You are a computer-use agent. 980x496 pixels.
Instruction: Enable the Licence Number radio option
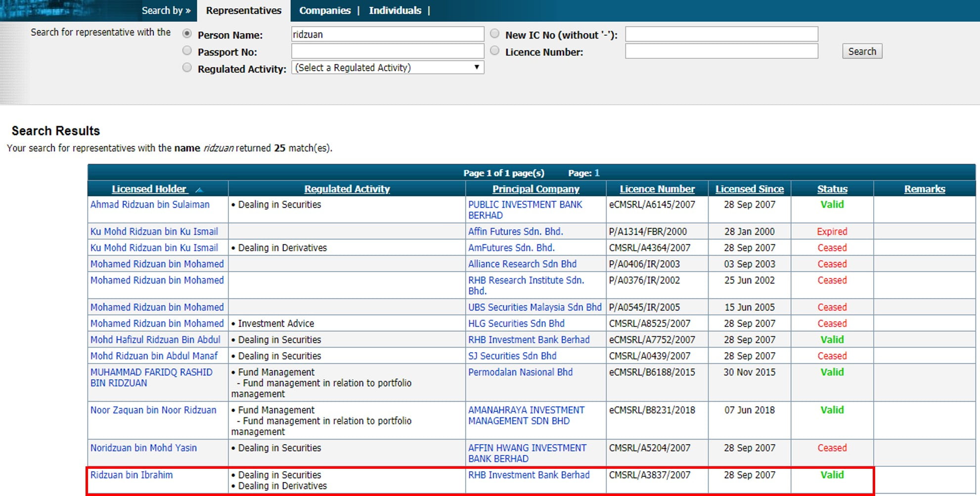[x=494, y=50]
